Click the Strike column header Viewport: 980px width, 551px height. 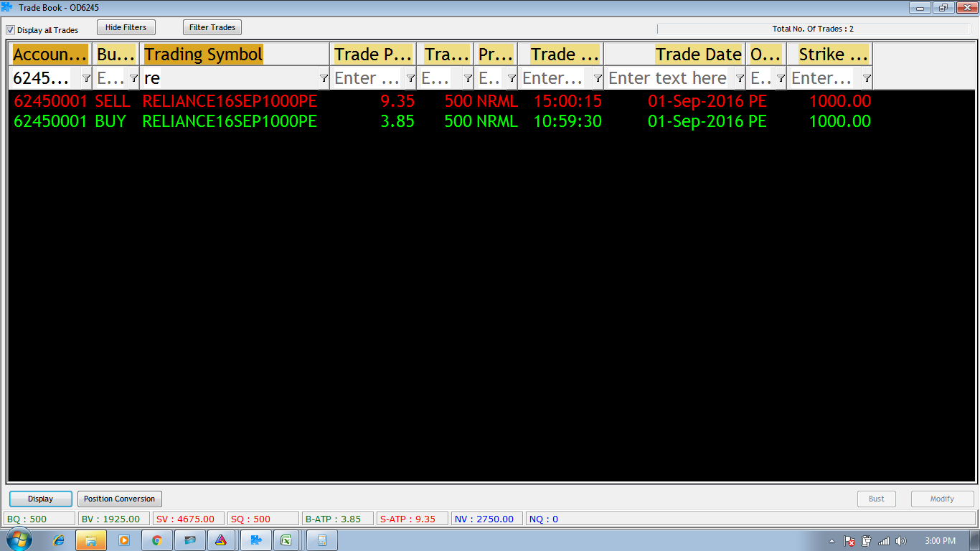coord(829,55)
